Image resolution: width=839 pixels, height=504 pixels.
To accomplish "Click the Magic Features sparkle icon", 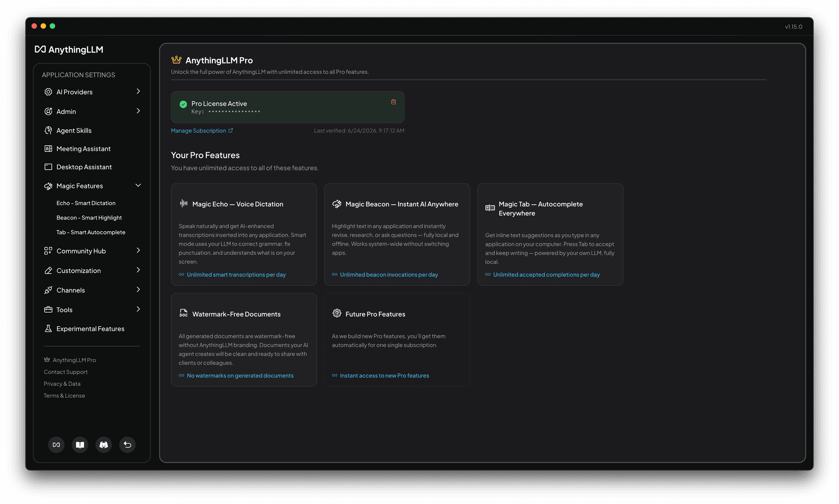I will click(x=48, y=186).
